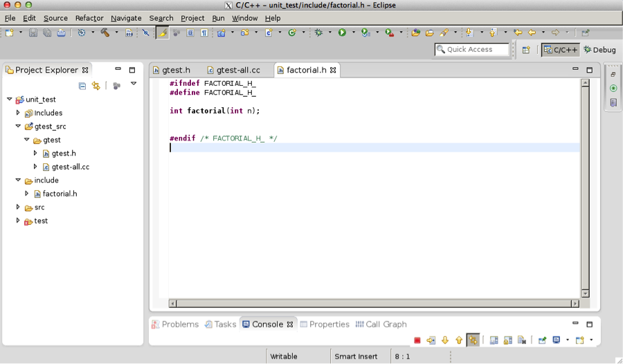Click the red Terminate console button

417,340
